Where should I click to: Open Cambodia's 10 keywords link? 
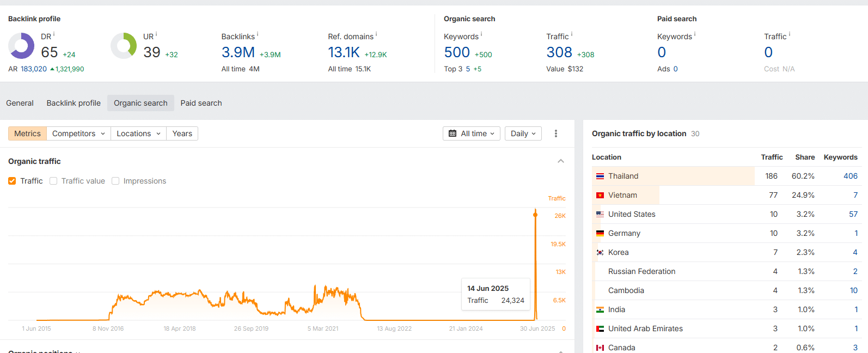point(854,290)
